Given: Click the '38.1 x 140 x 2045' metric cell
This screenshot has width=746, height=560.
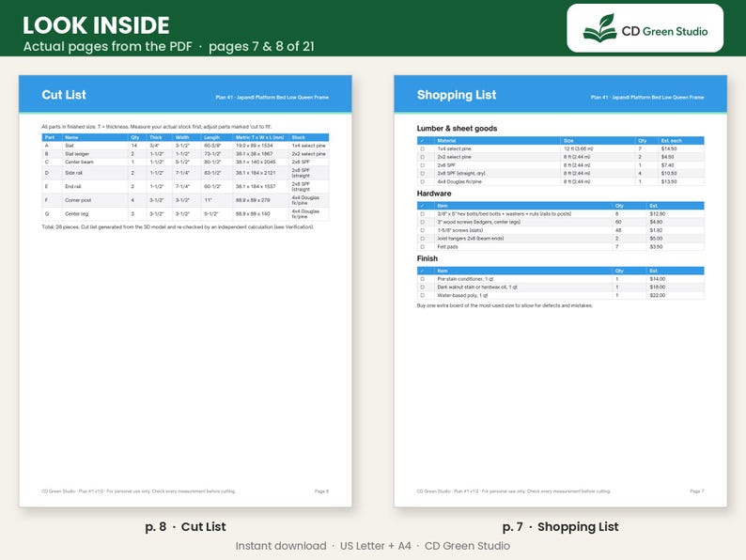Looking at the screenshot, I should tap(256, 163).
